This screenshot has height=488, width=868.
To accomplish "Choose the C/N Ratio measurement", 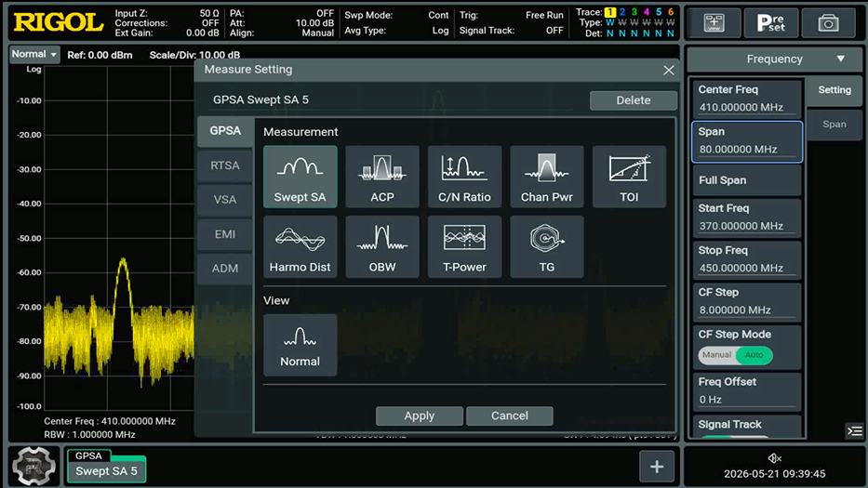I will 464,177.
